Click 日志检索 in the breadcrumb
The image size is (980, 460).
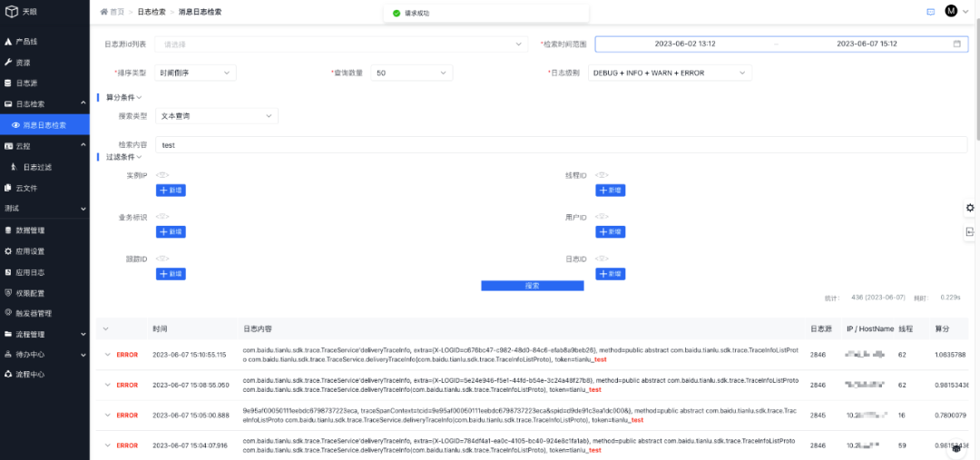(x=152, y=12)
